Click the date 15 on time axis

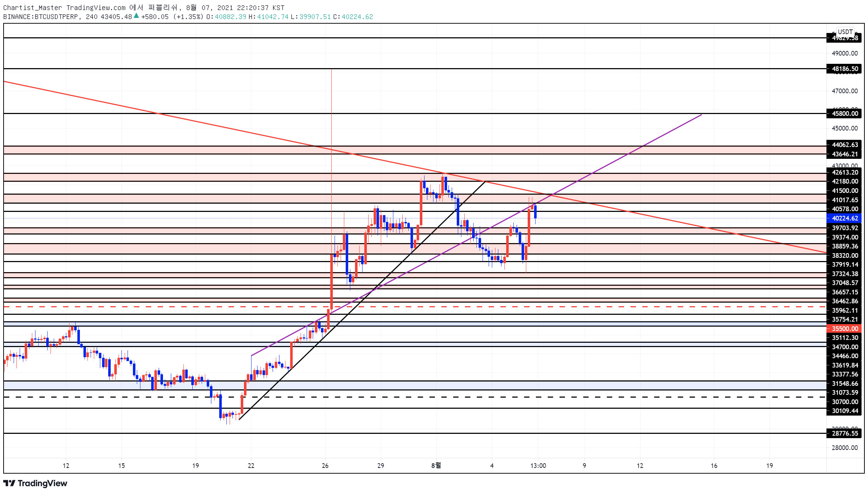(121, 465)
